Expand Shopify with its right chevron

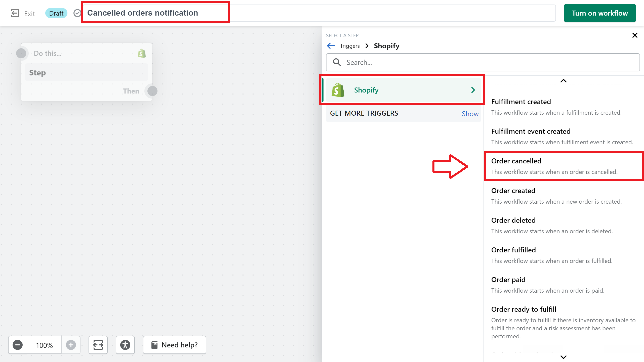pos(473,90)
